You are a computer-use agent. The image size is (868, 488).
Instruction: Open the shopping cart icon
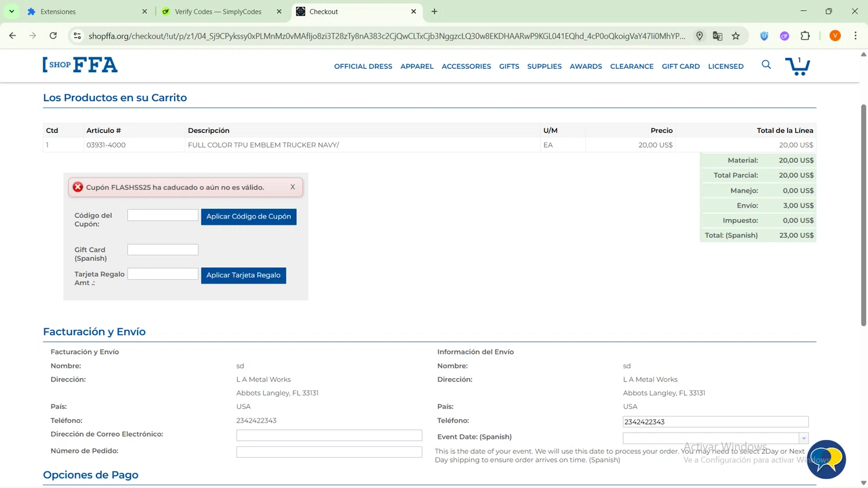click(797, 66)
